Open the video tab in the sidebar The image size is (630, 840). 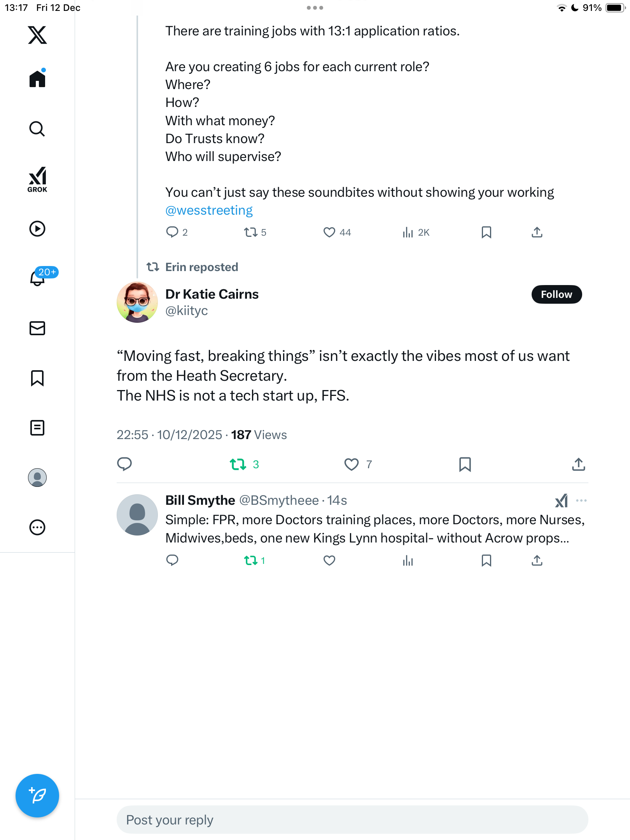coord(37,229)
